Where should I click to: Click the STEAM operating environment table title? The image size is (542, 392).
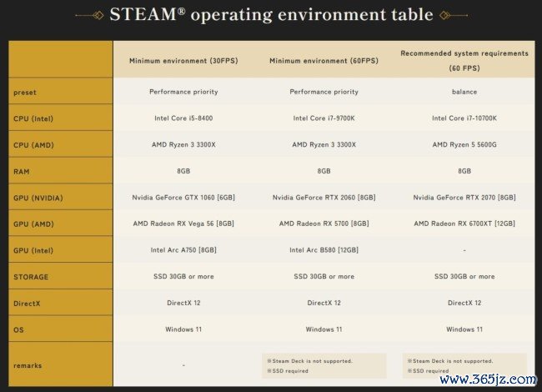(271, 14)
